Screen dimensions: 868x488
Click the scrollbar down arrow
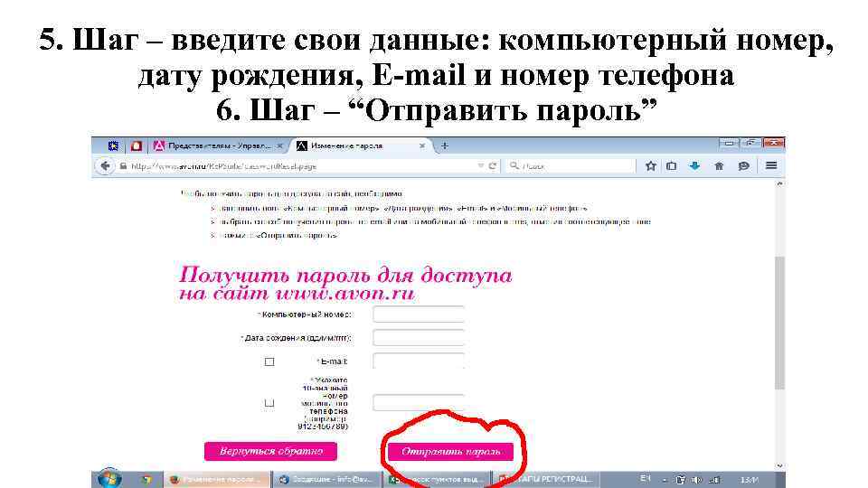pos(780,466)
